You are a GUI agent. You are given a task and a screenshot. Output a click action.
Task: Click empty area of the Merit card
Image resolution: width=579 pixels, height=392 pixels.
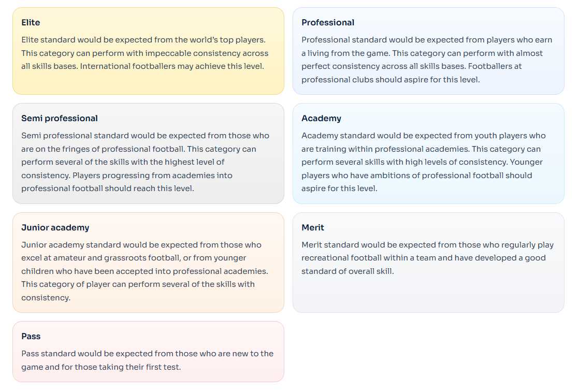coord(428,294)
